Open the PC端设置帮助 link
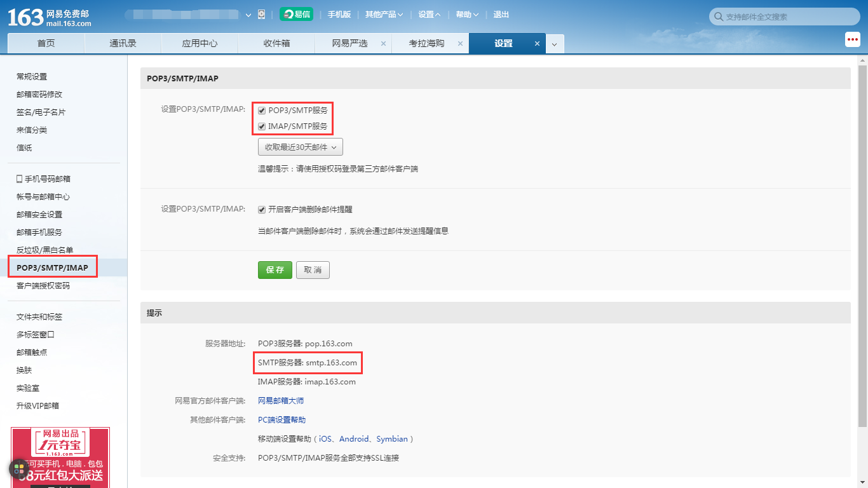 click(281, 420)
